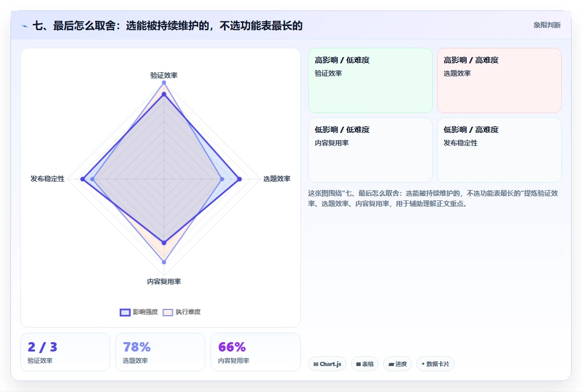Select the 发布稳定性 radar axis label
The width and height of the screenshot is (582, 392).
pyautogui.click(x=47, y=179)
